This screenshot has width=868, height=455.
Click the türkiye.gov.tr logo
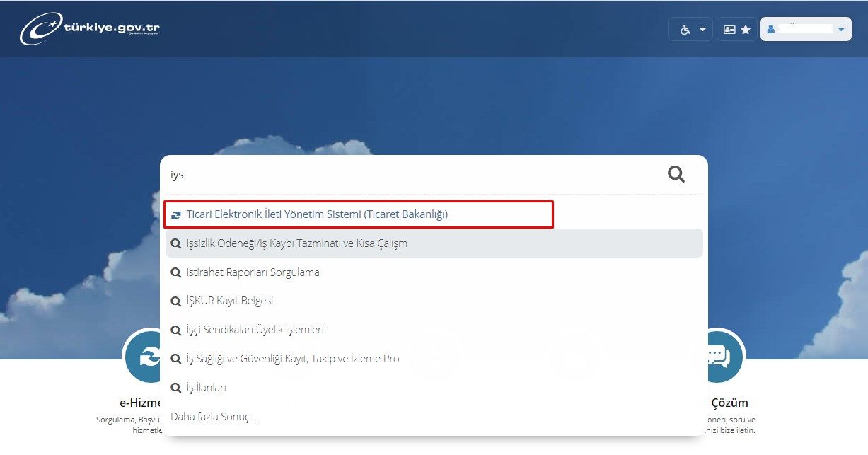click(x=90, y=29)
